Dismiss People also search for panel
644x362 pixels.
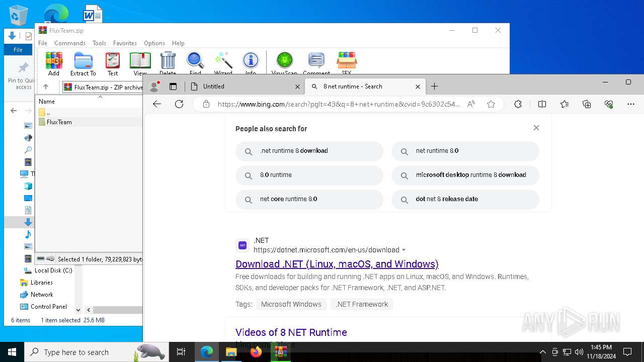coord(536,128)
